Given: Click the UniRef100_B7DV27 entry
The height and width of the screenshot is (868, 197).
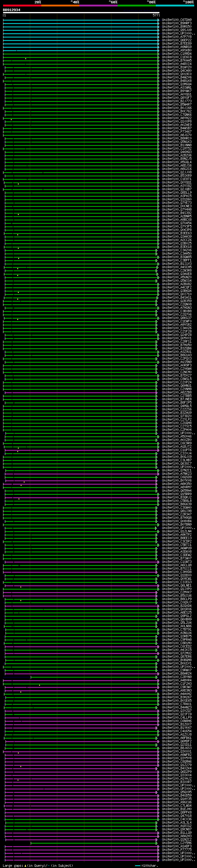Looking at the screenshot, I should (x=177, y=375).
